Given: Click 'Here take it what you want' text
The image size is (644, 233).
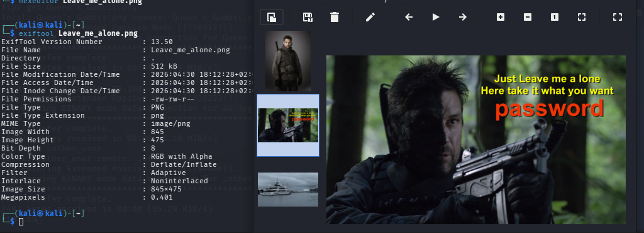Looking at the screenshot, I should (547, 91).
